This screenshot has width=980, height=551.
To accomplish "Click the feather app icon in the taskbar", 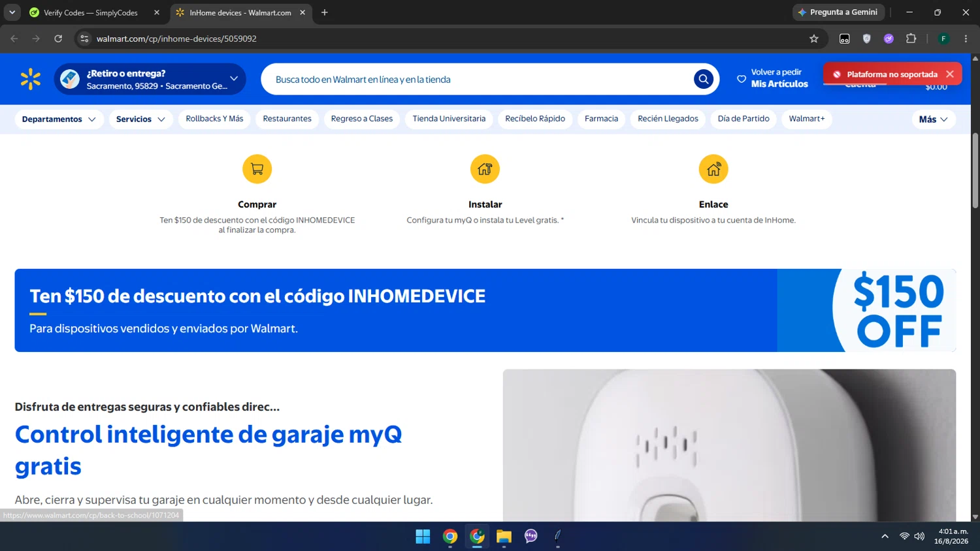I will (x=557, y=536).
